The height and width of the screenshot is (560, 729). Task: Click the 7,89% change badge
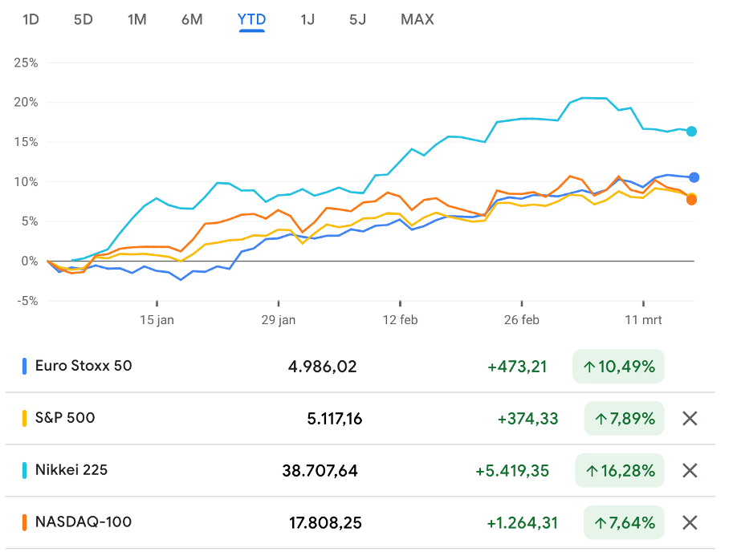(x=625, y=418)
